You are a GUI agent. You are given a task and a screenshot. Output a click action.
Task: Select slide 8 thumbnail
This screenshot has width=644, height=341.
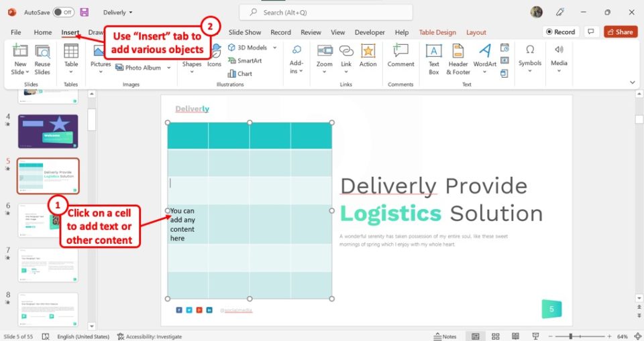tap(48, 309)
